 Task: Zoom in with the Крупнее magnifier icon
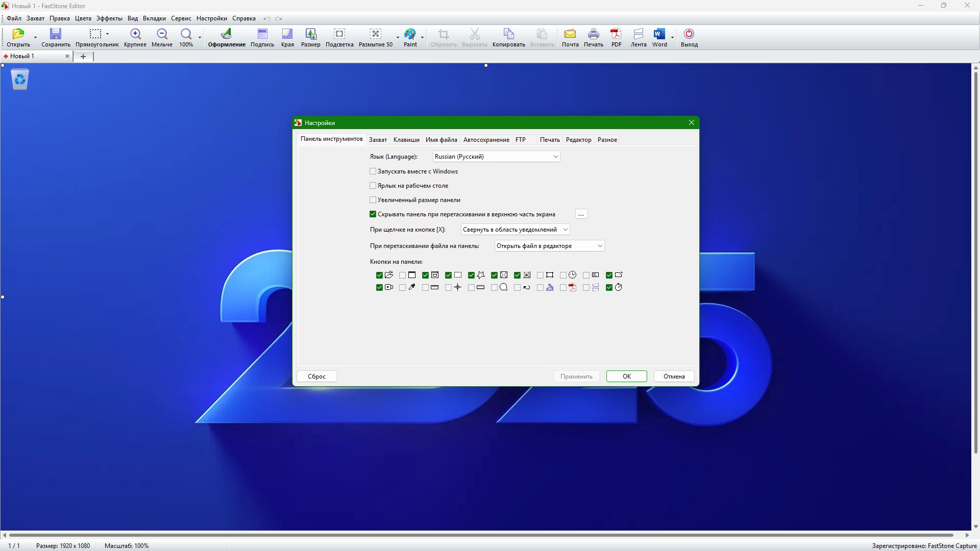click(135, 34)
